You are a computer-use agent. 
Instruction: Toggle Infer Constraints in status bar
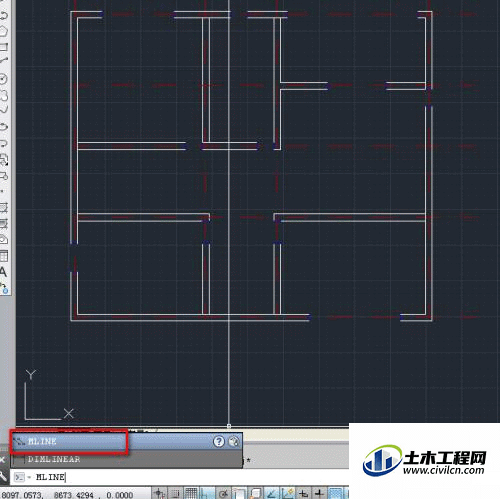[159, 493]
